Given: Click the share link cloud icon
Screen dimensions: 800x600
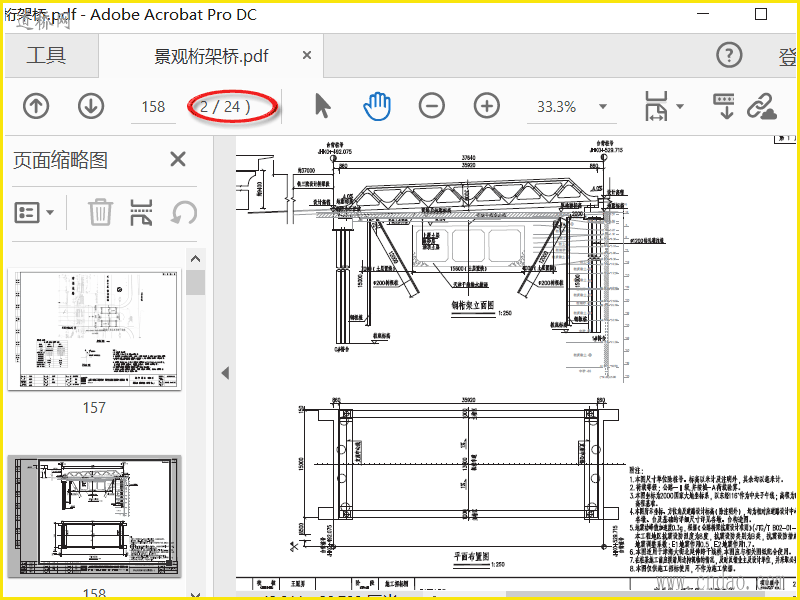Looking at the screenshot, I should (762, 106).
